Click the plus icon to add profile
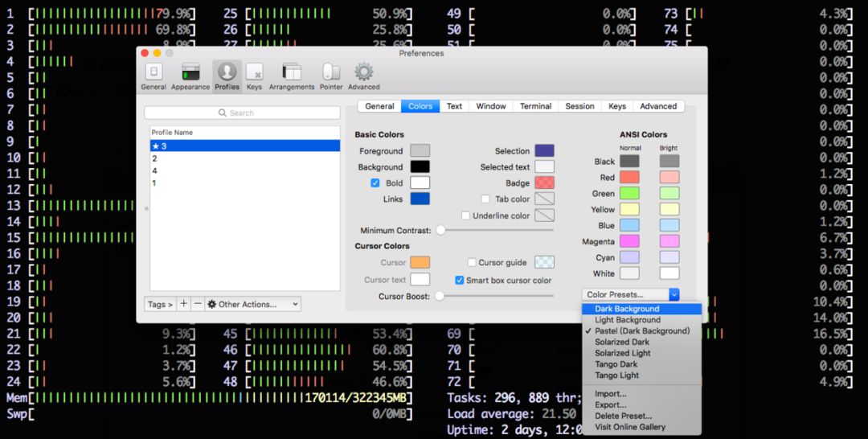This screenshot has width=868, height=439. click(x=184, y=304)
